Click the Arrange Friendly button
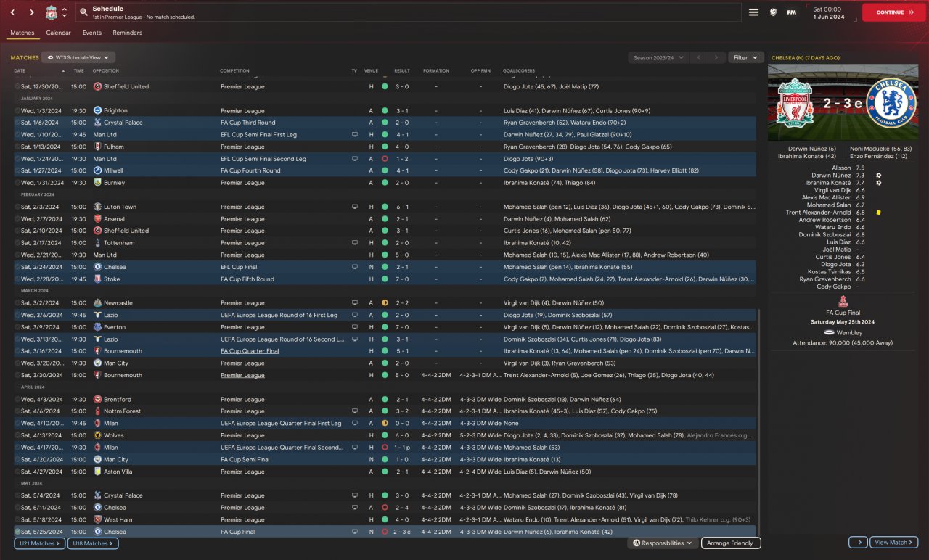This screenshot has height=560, width=929. [730, 543]
